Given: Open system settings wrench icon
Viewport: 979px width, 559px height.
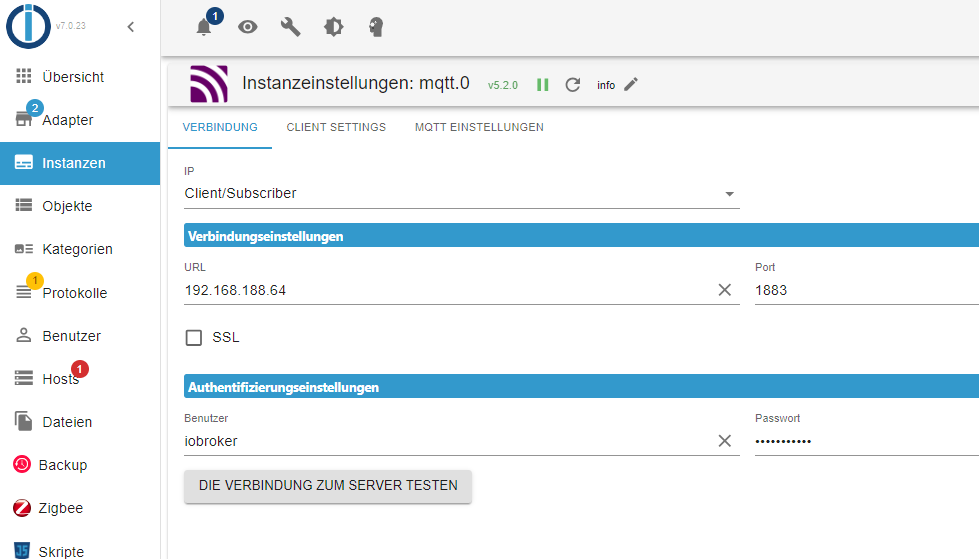Looking at the screenshot, I should pyautogui.click(x=290, y=27).
